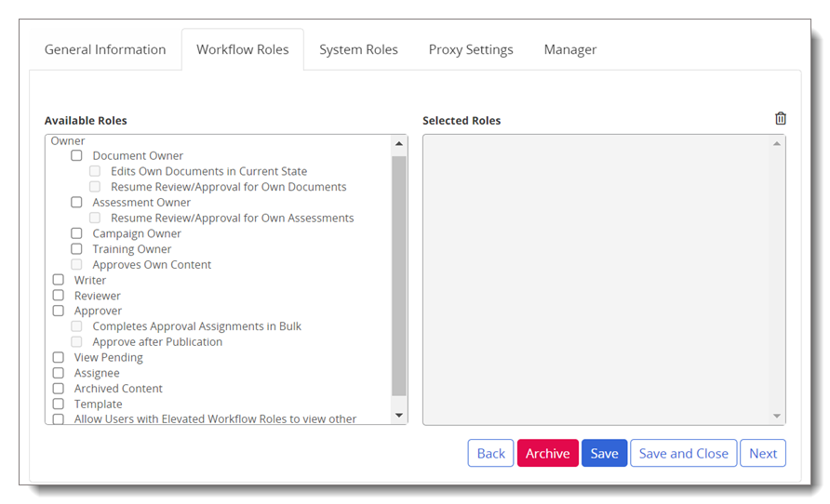Image resolution: width=830 pixels, height=504 pixels.
Task: Toggle the Reviewer checkbox
Action: [59, 295]
